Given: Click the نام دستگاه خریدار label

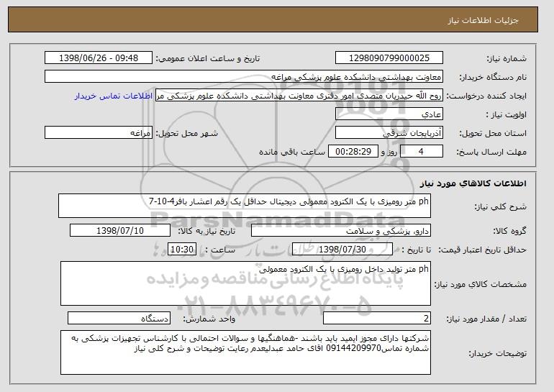Looking at the screenshot, I should click(493, 78).
